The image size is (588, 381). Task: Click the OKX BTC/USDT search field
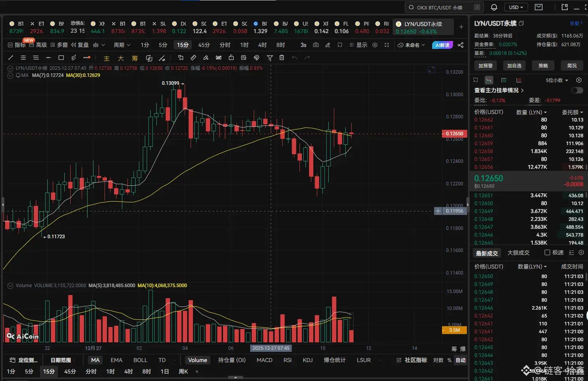point(444,7)
